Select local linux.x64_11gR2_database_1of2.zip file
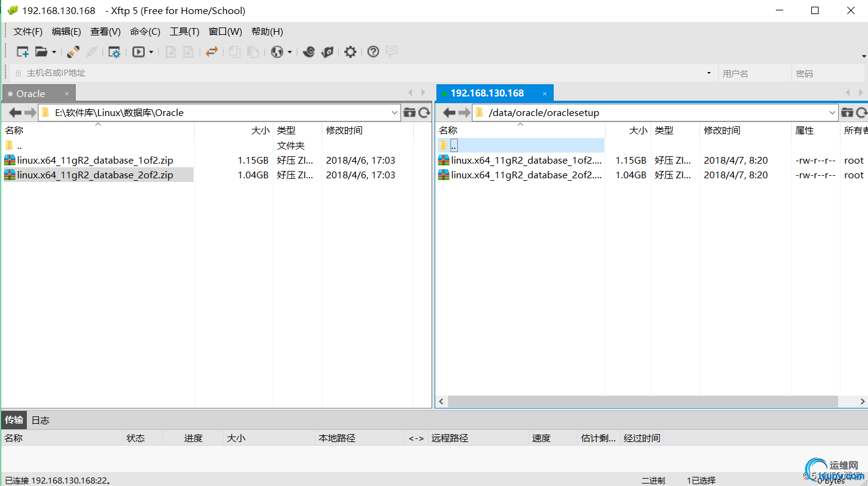This screenshot has height=486, width=868. (x=95, y=161)
